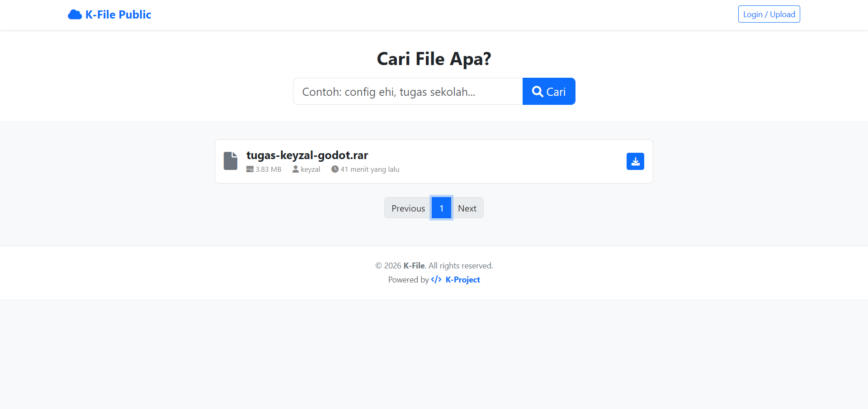Click the gray document file icon
868x409 pixels.
coord(231,161)
